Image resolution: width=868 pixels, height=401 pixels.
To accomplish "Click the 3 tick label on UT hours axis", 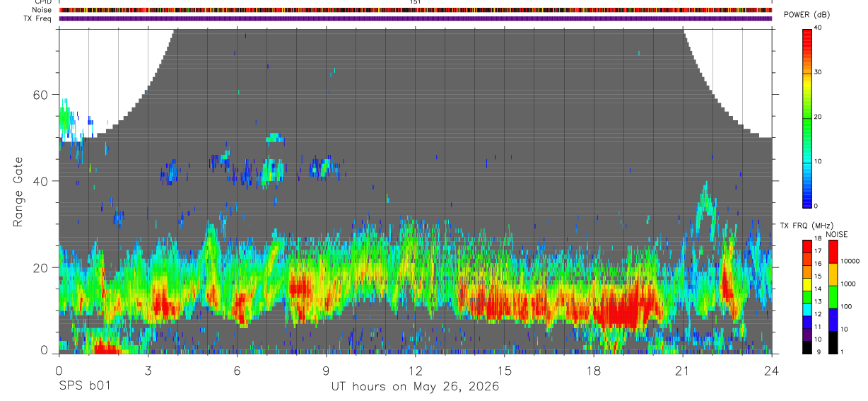I will tap(148, 369).
